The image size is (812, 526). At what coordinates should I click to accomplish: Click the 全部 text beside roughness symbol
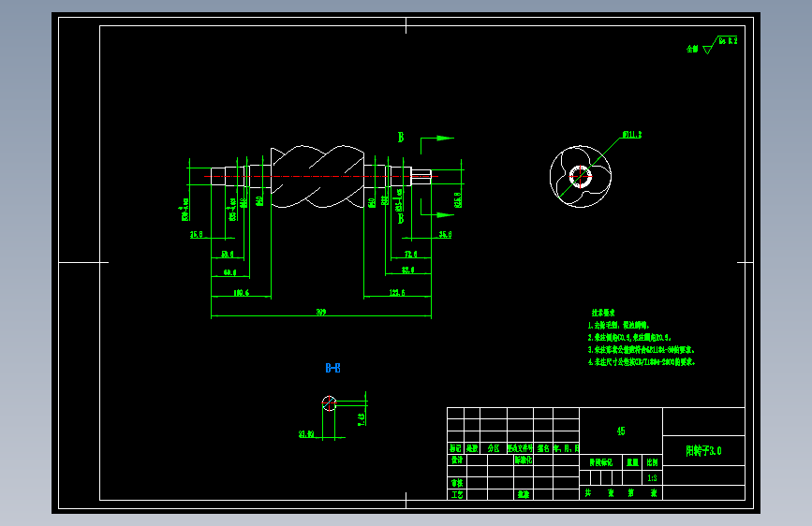click(x=692, y=49)
